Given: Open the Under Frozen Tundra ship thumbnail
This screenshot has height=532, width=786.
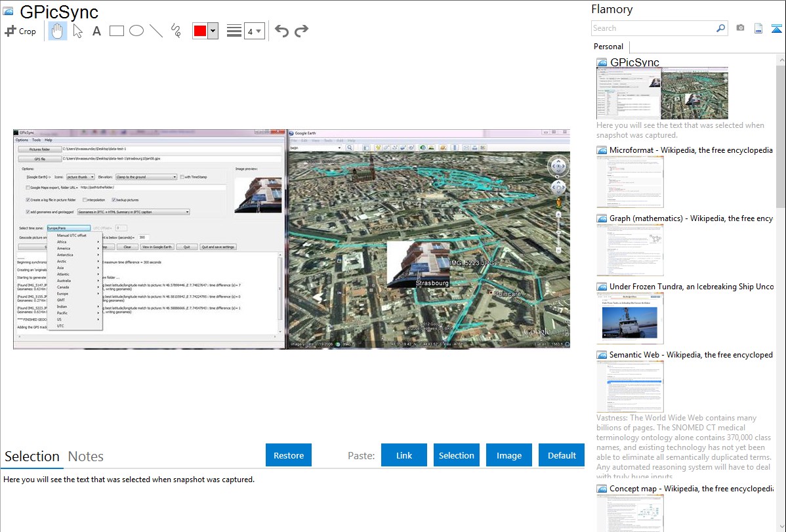Looking at the screenshot, I should (x=630, y=318).
